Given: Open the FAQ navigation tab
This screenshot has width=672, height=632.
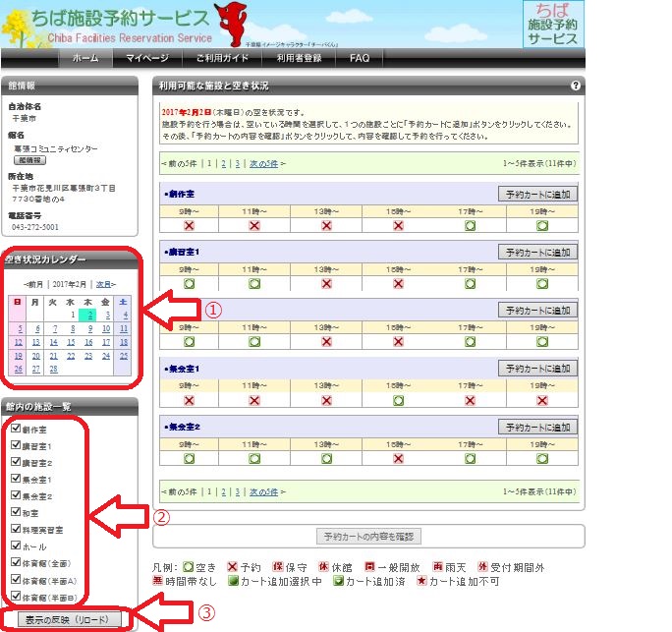Looking at the screenshot, I should (360, 59).
